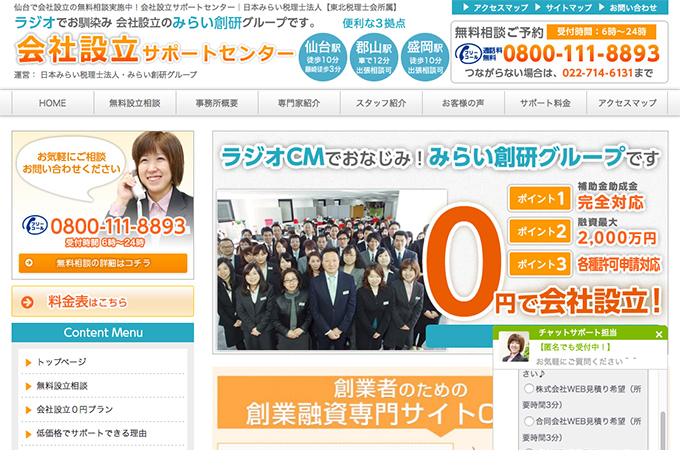The width and height of the screenshot is (680, 450).
Task: Close the チャットサポート担当 chat widget
Action: point(659,334)
